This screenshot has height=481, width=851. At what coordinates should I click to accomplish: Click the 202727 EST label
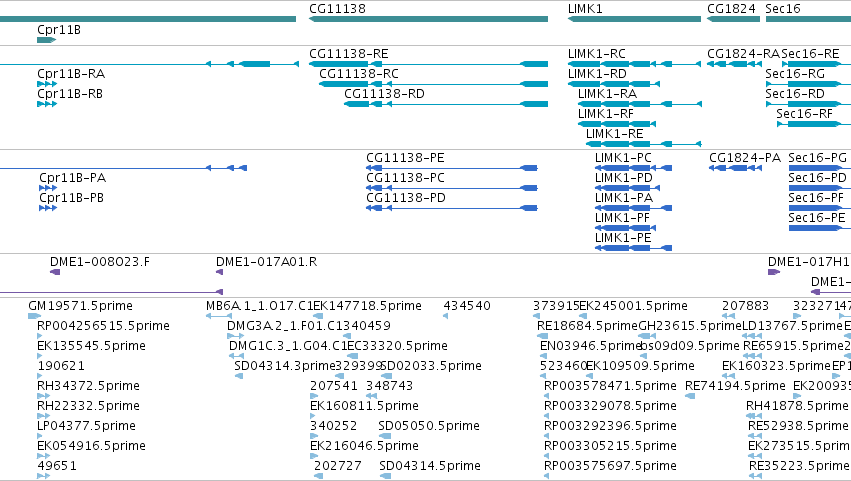click(x=338, y=466)
